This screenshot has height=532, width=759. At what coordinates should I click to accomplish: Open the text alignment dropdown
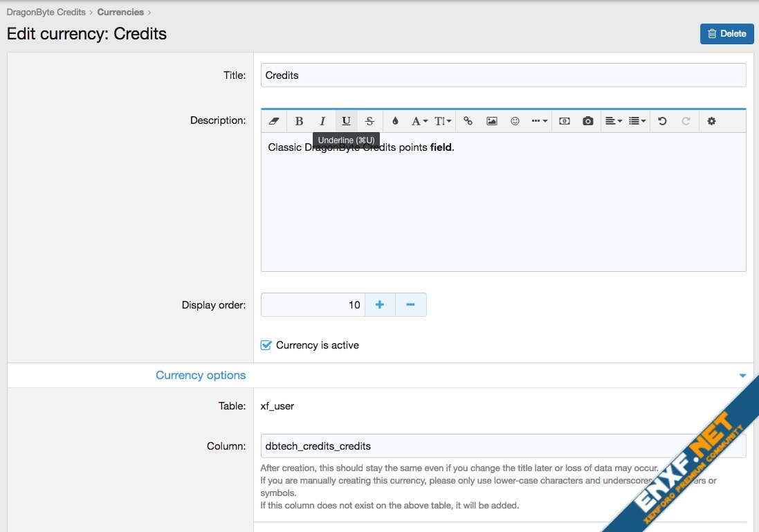[x=613, y=121]
